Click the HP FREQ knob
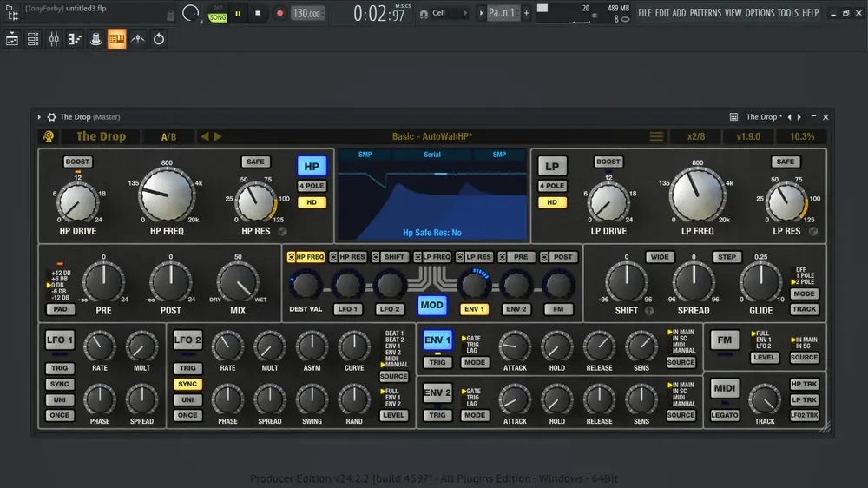Image resolution: width=868 pixels, height=488 pixels. coord(167,195)
